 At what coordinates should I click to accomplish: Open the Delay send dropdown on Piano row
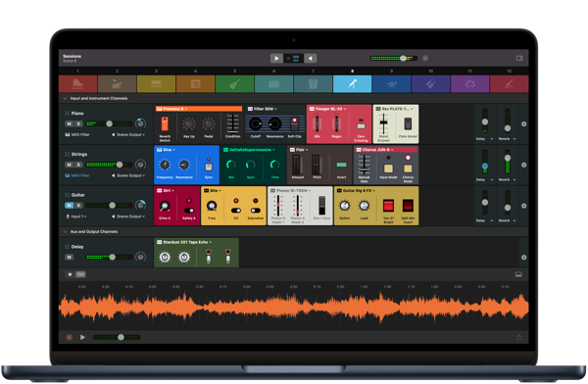[x=484, y=139]
